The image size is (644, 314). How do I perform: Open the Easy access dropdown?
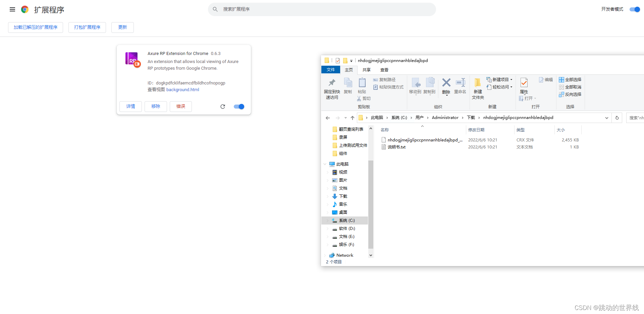tap(499, 87)
